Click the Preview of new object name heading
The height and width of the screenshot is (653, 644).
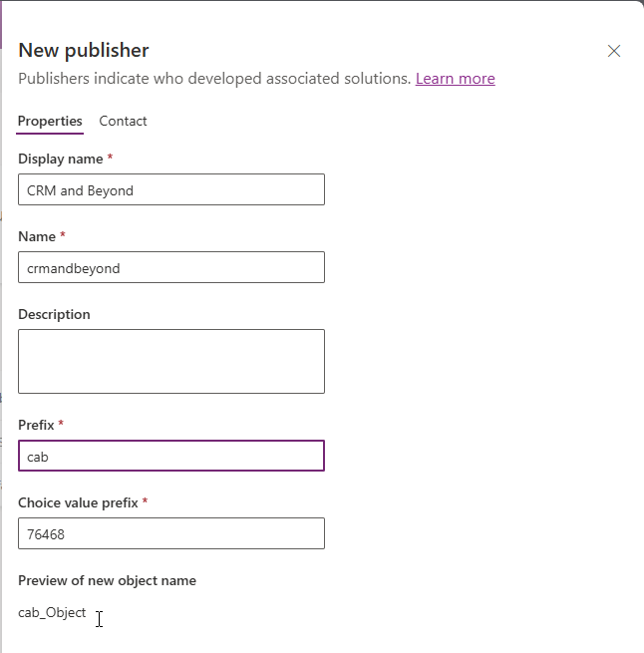point(107,580)
